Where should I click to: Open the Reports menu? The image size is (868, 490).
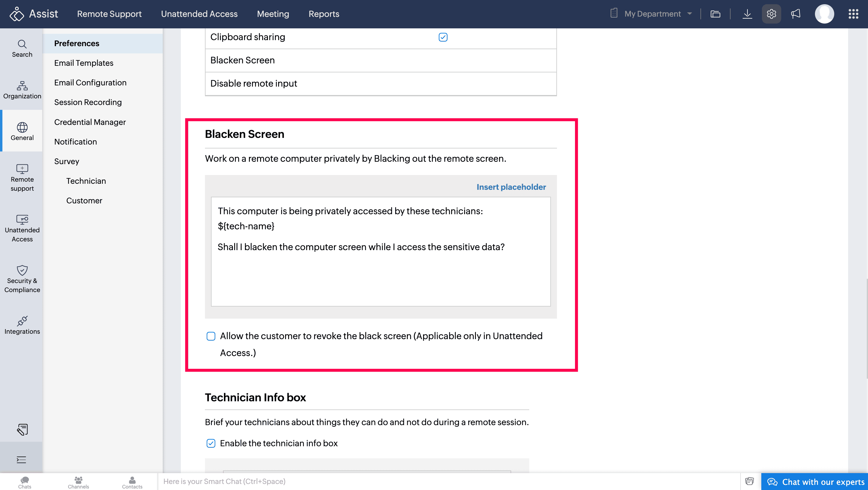pyautogui.click(x=323, y=14)
